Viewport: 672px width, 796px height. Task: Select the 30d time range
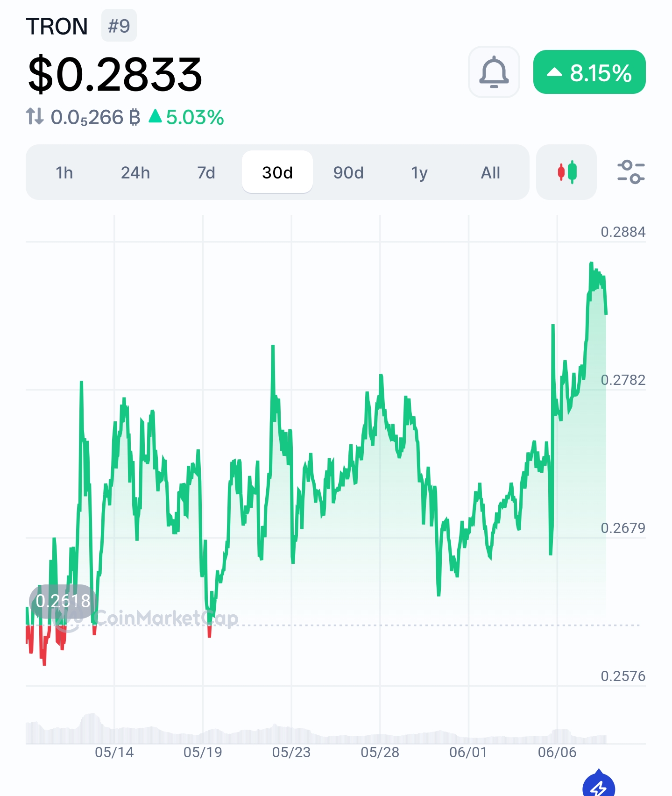277,172
